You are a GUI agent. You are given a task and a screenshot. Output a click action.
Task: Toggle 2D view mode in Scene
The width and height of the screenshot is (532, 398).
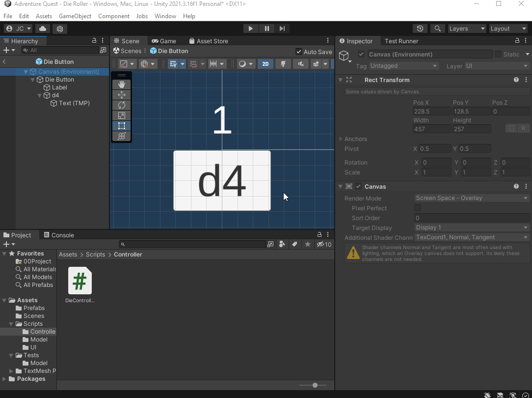[x=266, y=64]
